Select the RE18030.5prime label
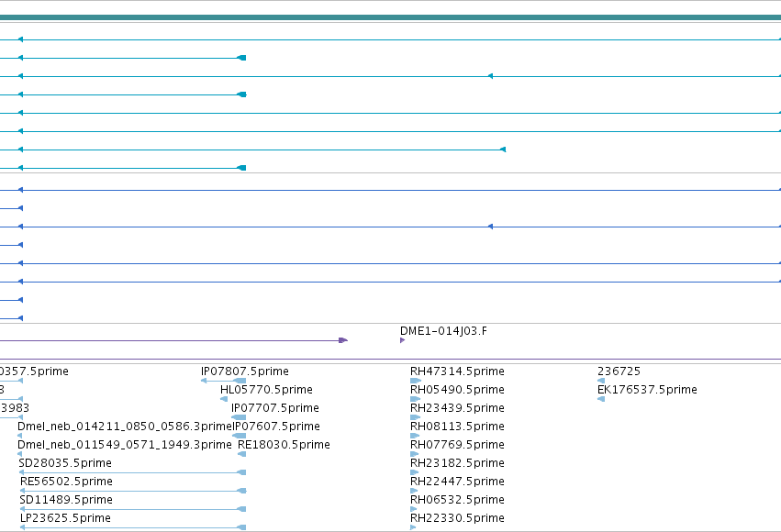This screenshot has height=532, width=781. [x=284, y=445]
